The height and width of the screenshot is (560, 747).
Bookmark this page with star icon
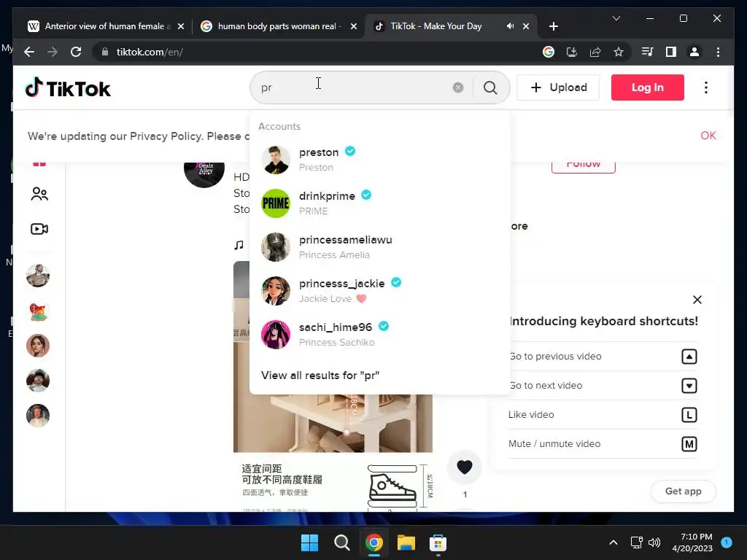(x=619, y=52)
